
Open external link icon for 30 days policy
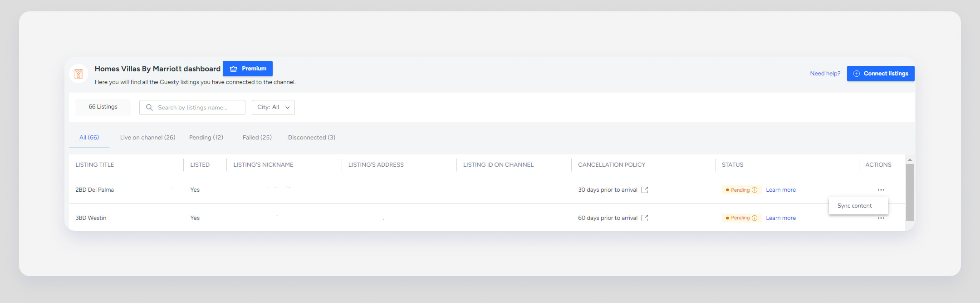point(645,190)
